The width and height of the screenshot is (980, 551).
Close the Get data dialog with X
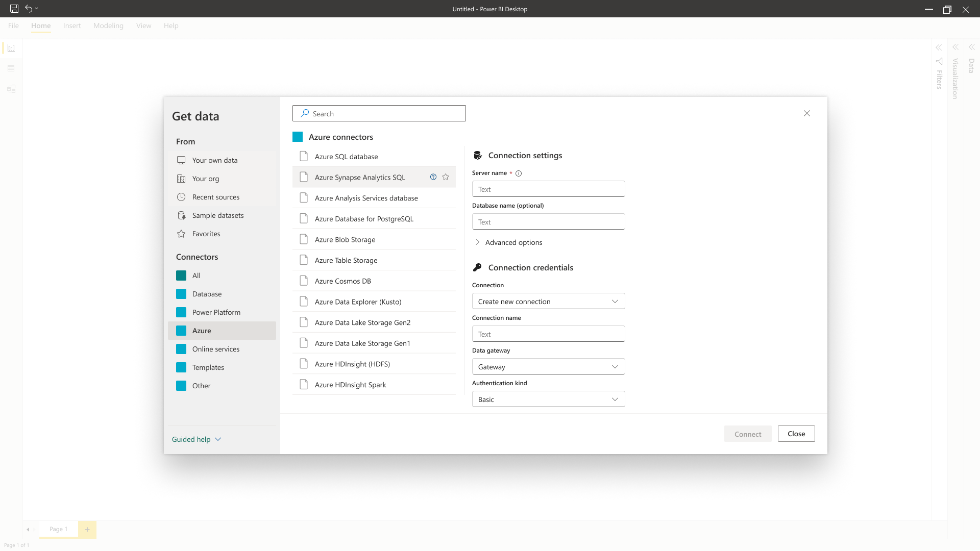(x=807, y=113)
